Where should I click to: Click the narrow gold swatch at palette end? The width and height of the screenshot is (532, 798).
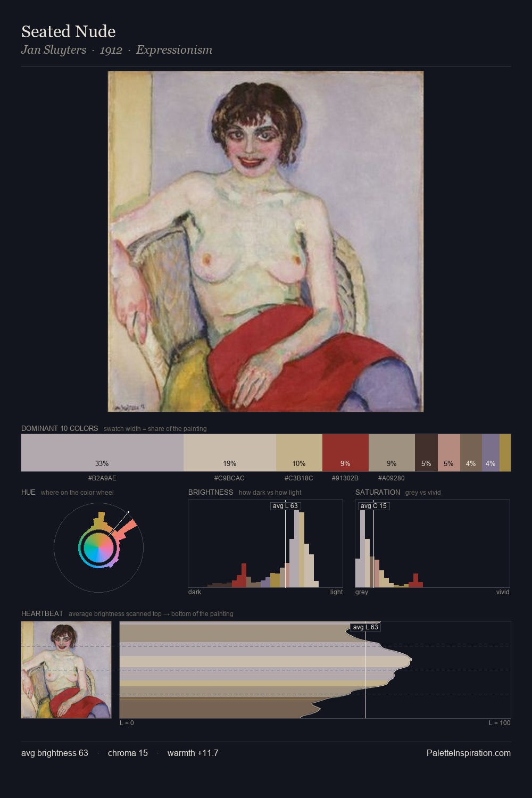point(505,453)
